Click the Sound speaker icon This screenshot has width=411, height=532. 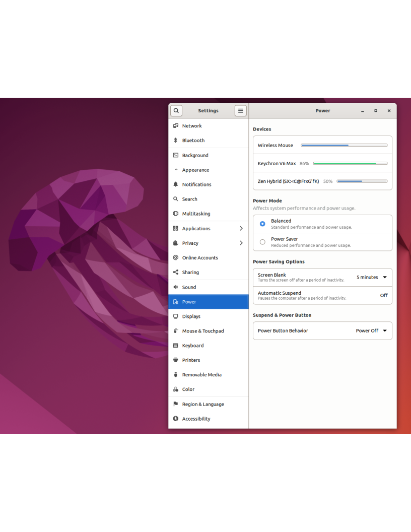(176, 287)
